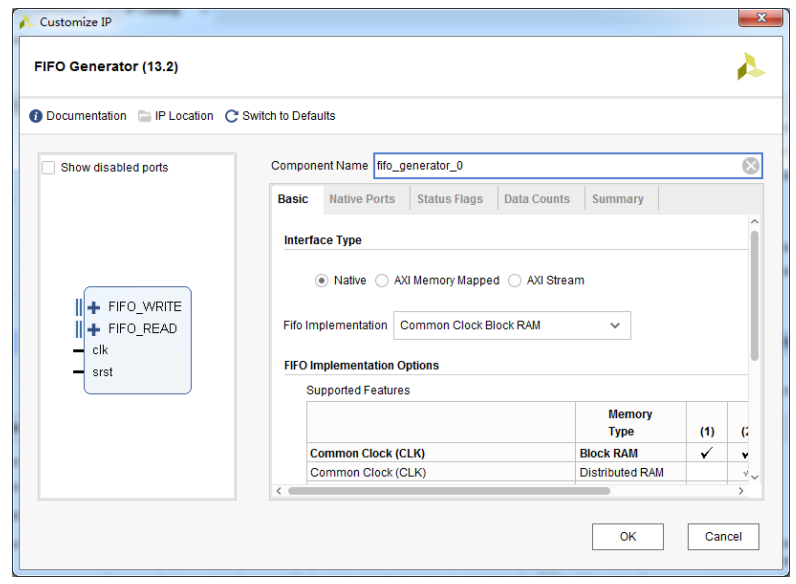796x584 pixels.
Task: Click the Vivado icon in the title bar
Action: pos(25,22)
